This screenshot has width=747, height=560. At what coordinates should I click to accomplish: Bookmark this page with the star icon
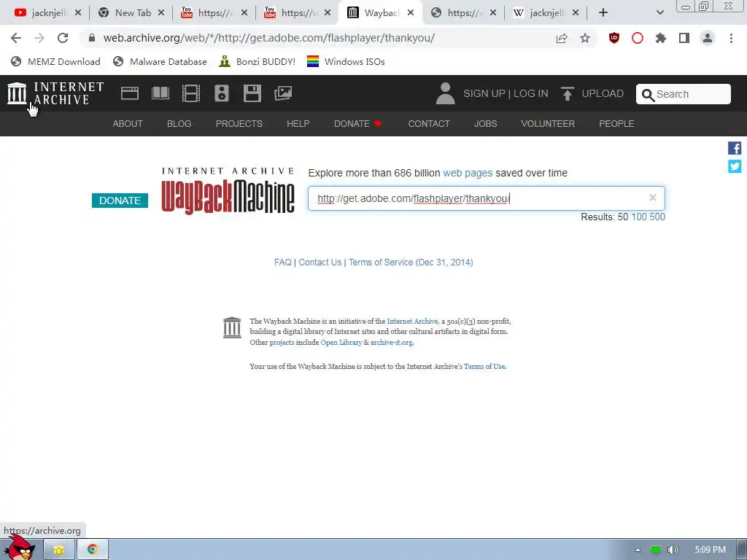pyautogui.click(x=585, y=38)
